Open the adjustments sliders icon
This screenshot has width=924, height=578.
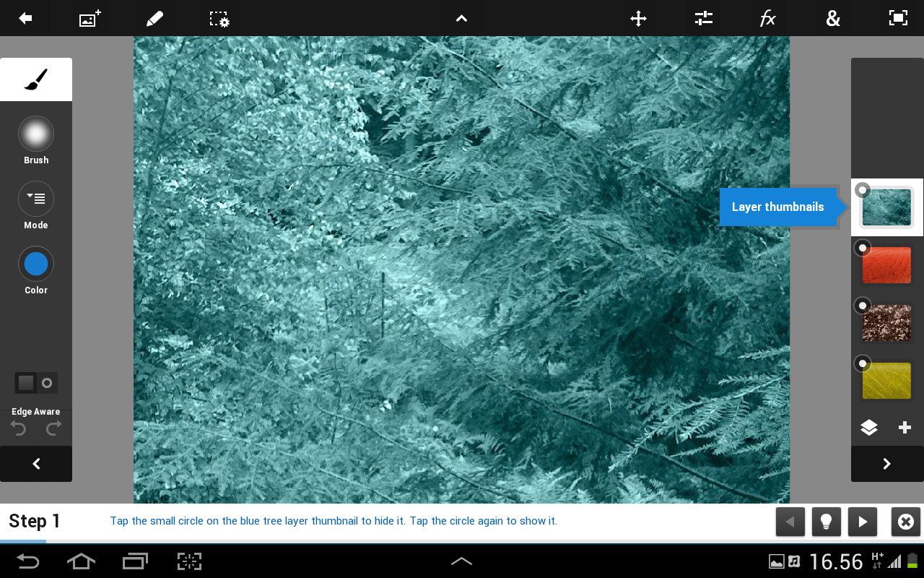coord(704,18)
